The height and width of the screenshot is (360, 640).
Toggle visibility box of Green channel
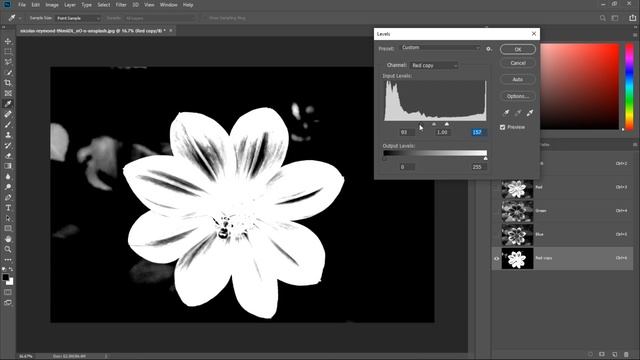(x=496, y=211)
